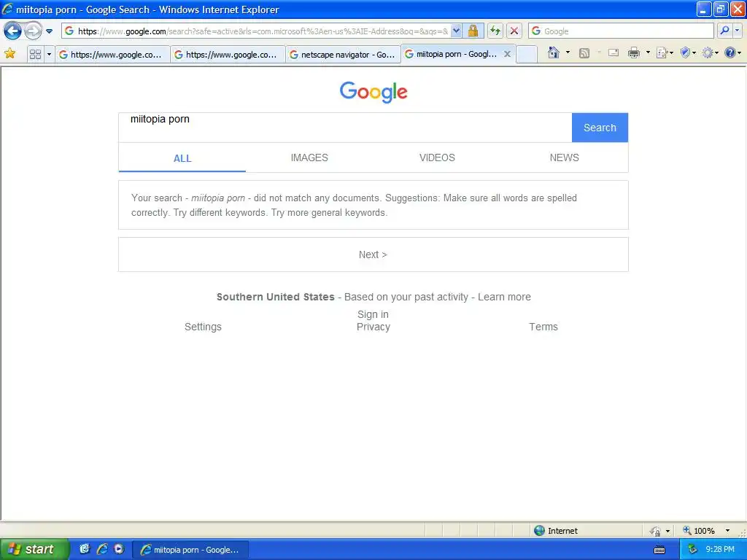Click the Google logo on page
Viewport: 747px width, 560px height.
tap(373, 91)
